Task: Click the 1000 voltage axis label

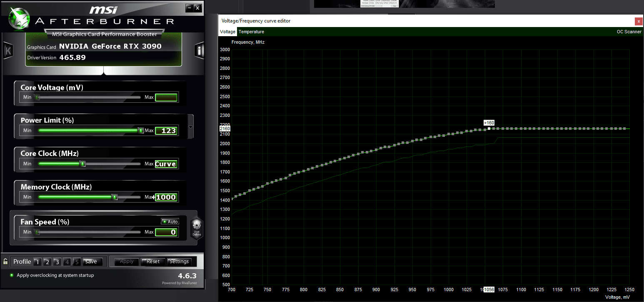Action: (448, 290)
